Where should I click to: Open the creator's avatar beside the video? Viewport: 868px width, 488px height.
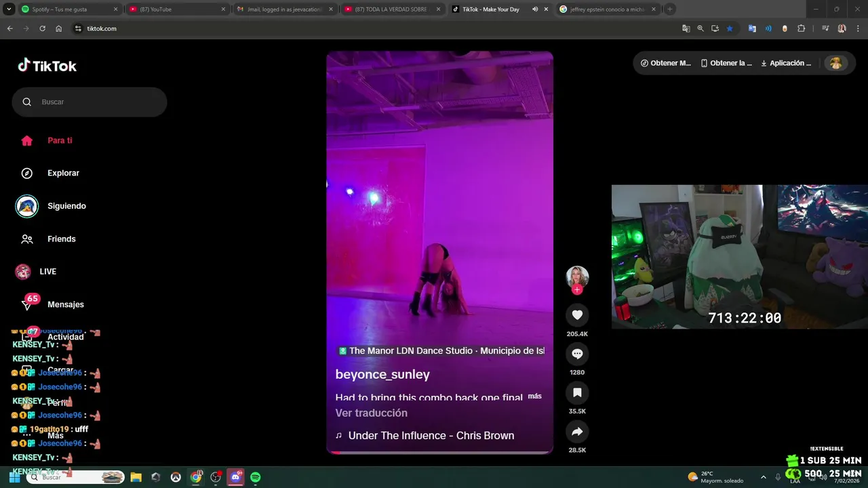click(577, 277)
